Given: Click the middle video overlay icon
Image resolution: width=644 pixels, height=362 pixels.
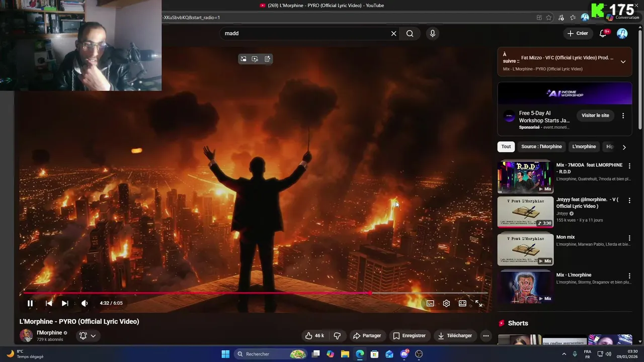Looking at the screenshot, I should coord(255,59).
